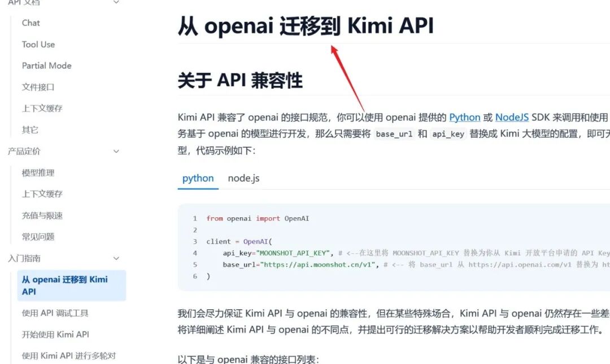Image resolution: width=610 pixels, height=364 pixels.
Task: Open 上下文缓存 under 产品定价
Action: 42,194
